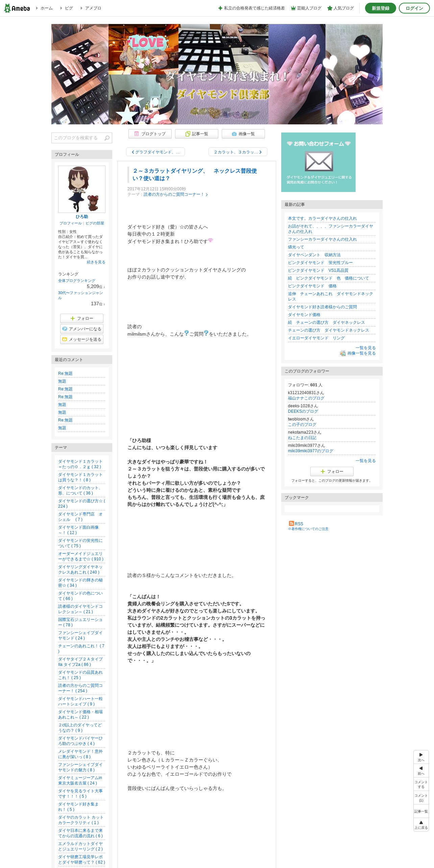
Task: Open the 人気ブログ star link
Action: [x=341, y=8]
